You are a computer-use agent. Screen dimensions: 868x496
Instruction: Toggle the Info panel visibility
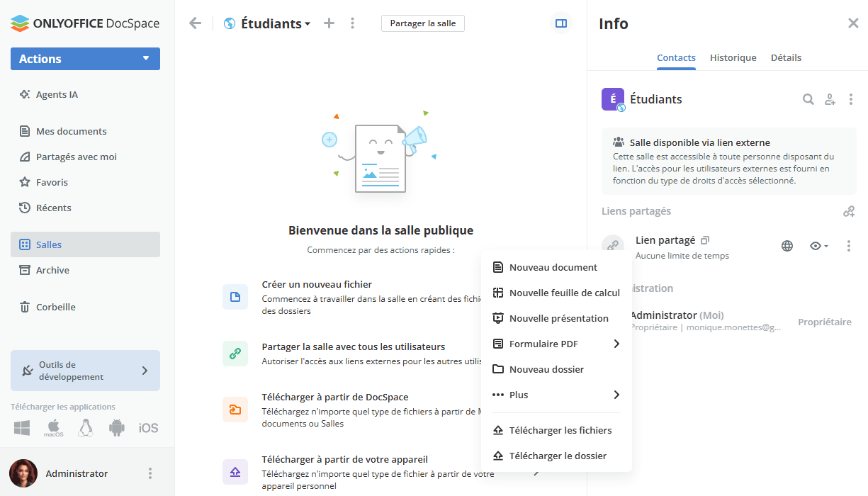(560, 23)
